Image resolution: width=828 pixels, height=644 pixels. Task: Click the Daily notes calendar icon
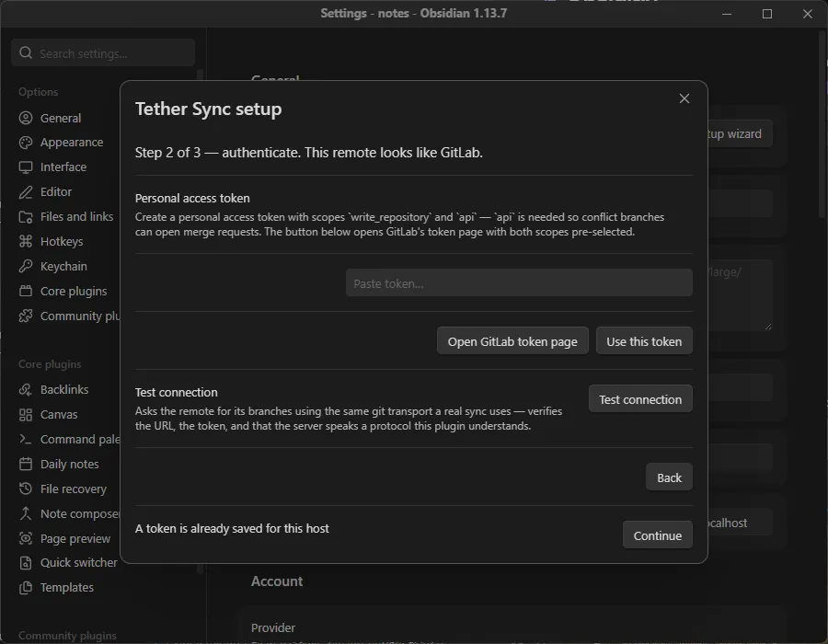26,464
